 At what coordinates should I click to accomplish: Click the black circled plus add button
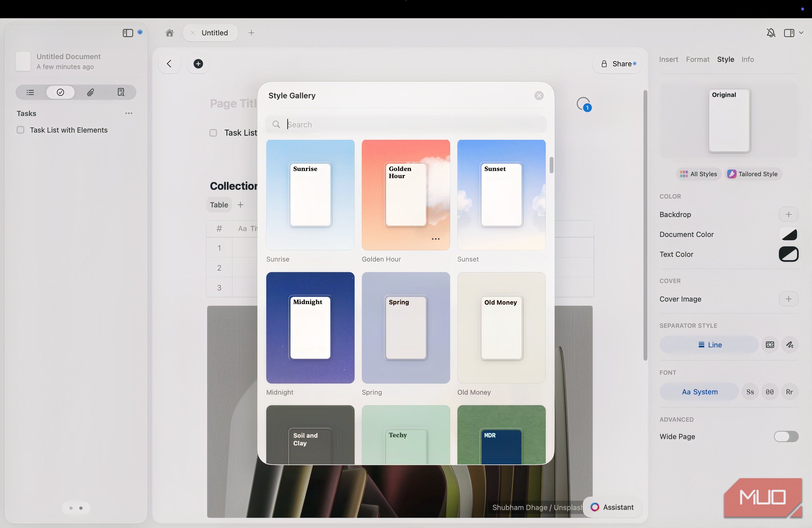(x=198, y=64)
